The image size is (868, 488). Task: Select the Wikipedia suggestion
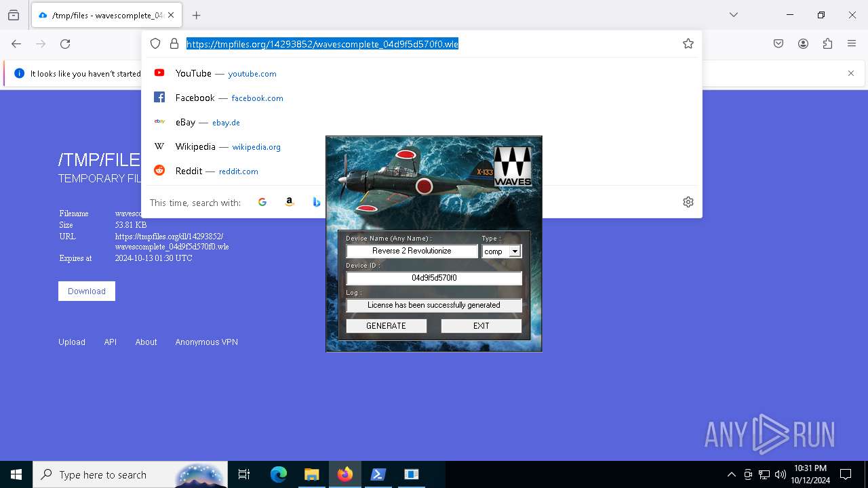tap(422, 146)
